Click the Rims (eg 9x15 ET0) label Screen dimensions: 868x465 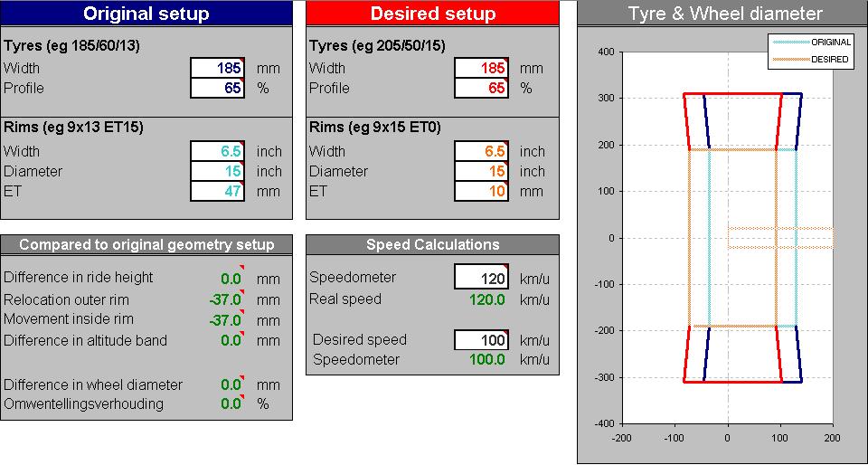point(375,128)
